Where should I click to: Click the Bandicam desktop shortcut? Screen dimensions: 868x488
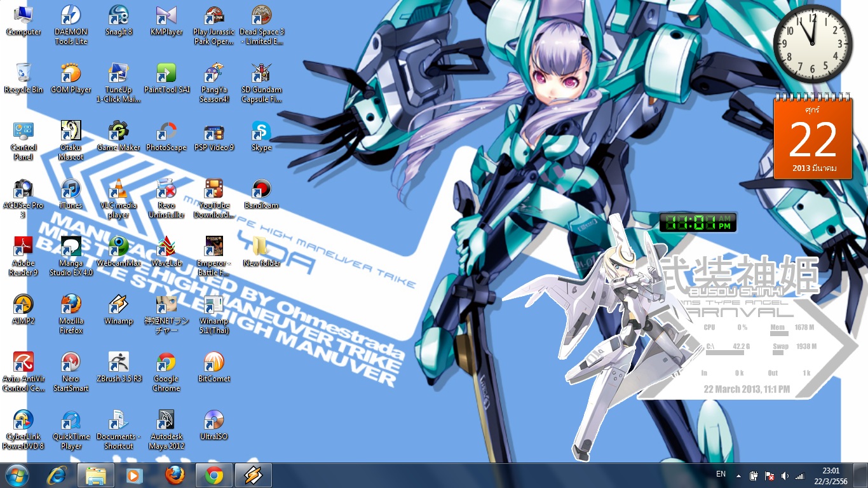pyautogui.click(x=262, y=194)
